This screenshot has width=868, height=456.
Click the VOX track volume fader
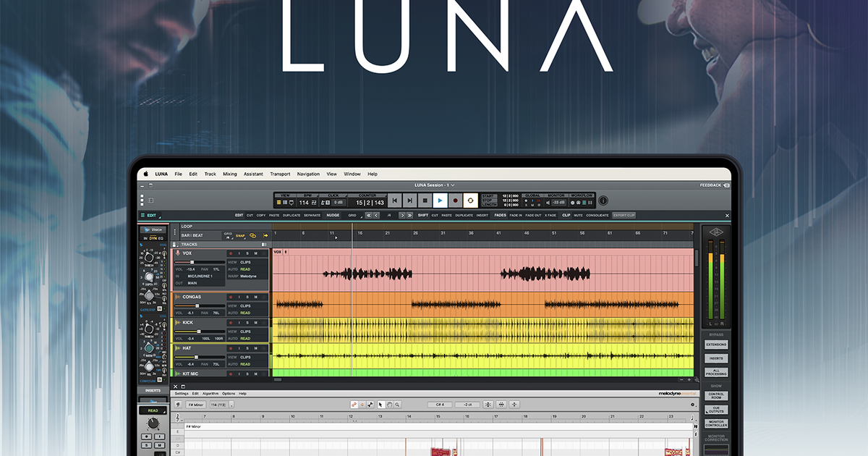pyautogui.click(x=192, y=262)
